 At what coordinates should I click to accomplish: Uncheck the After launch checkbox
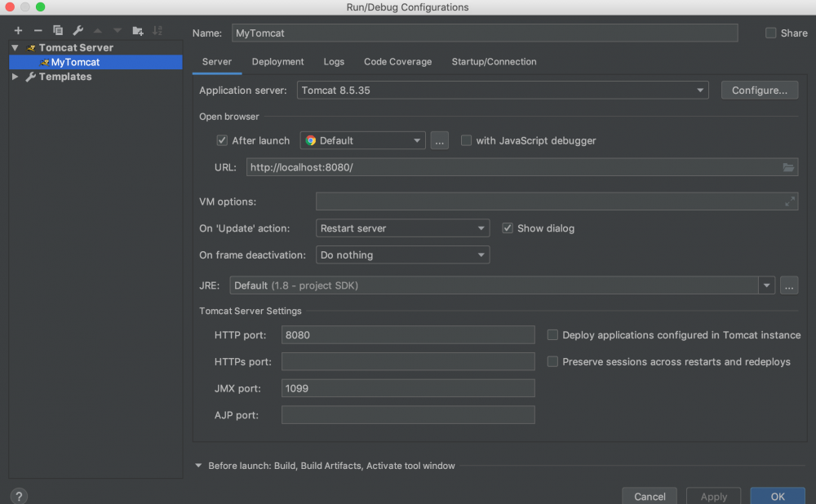[x=222, y=140]
